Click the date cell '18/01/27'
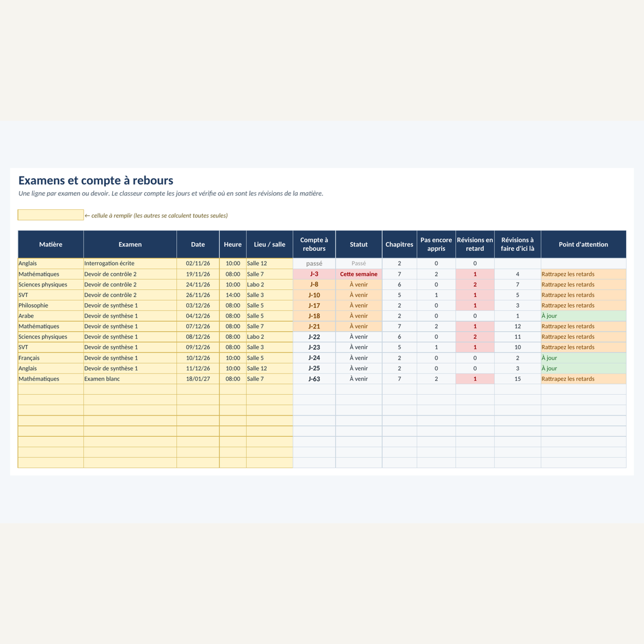This screenshot has height=644, width=644. 198,379
